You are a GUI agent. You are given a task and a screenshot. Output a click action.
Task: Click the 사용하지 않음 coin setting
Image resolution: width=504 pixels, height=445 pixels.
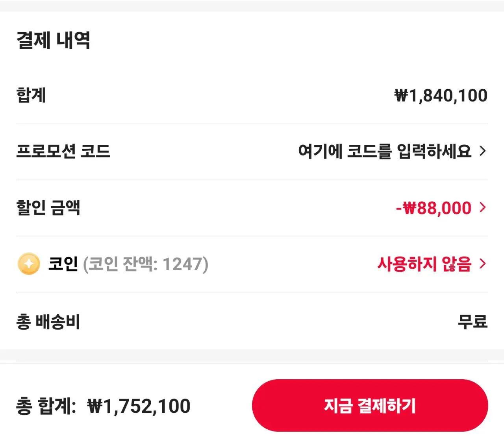point(424,264)
